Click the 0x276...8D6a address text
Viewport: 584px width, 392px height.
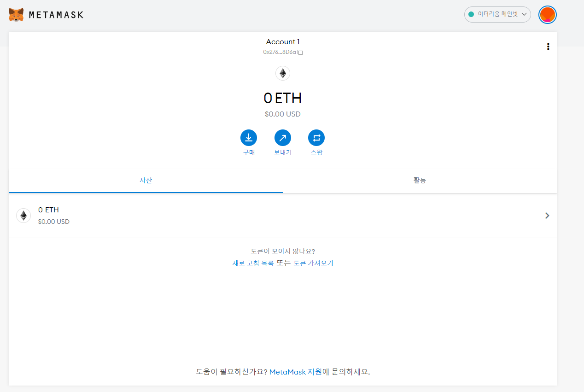point(280,53)
